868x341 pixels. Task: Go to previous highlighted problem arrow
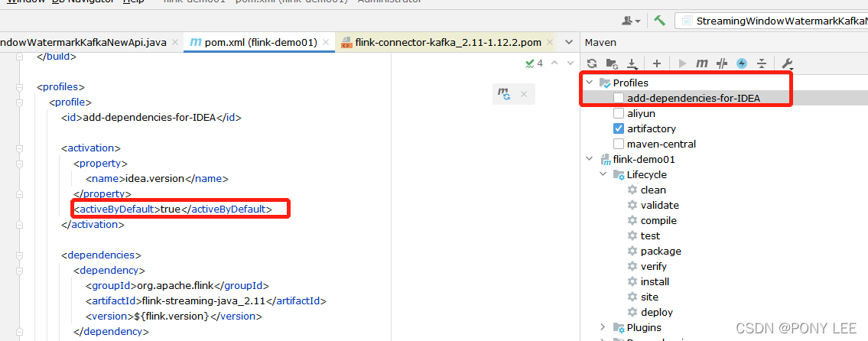coord(554,63)
